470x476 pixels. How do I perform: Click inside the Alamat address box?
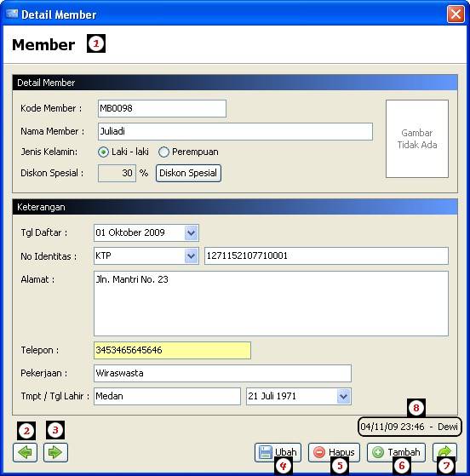(x=271, y=304)
